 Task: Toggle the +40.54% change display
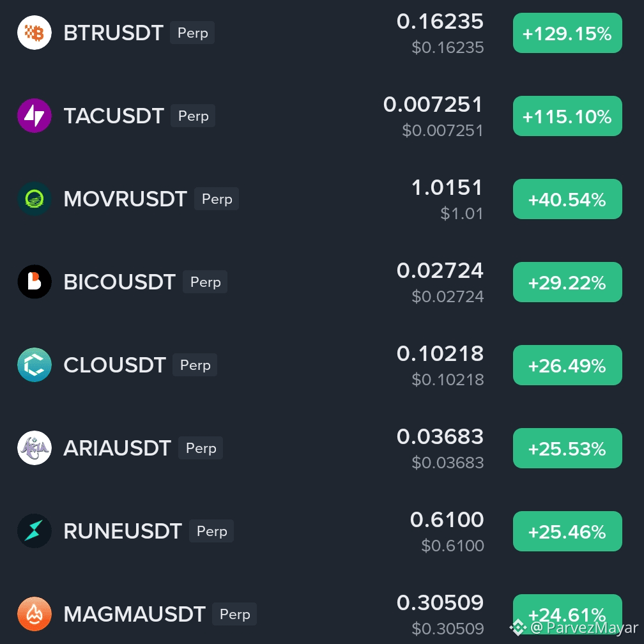(567, 199)
